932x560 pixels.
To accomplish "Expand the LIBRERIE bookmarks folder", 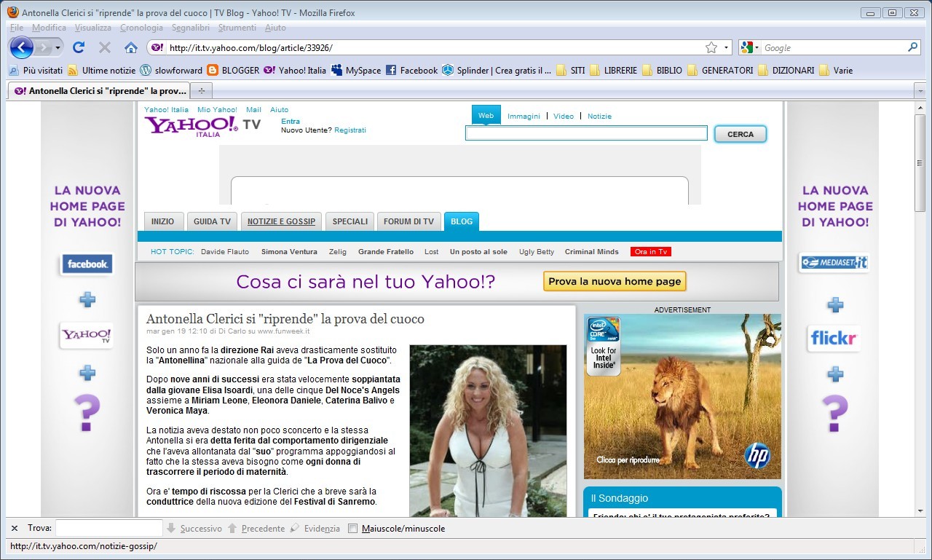I will click(x=613, y=71).
